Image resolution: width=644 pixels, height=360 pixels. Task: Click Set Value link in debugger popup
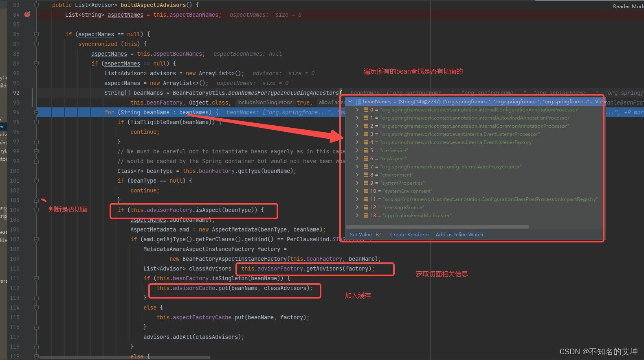(361, 235)
